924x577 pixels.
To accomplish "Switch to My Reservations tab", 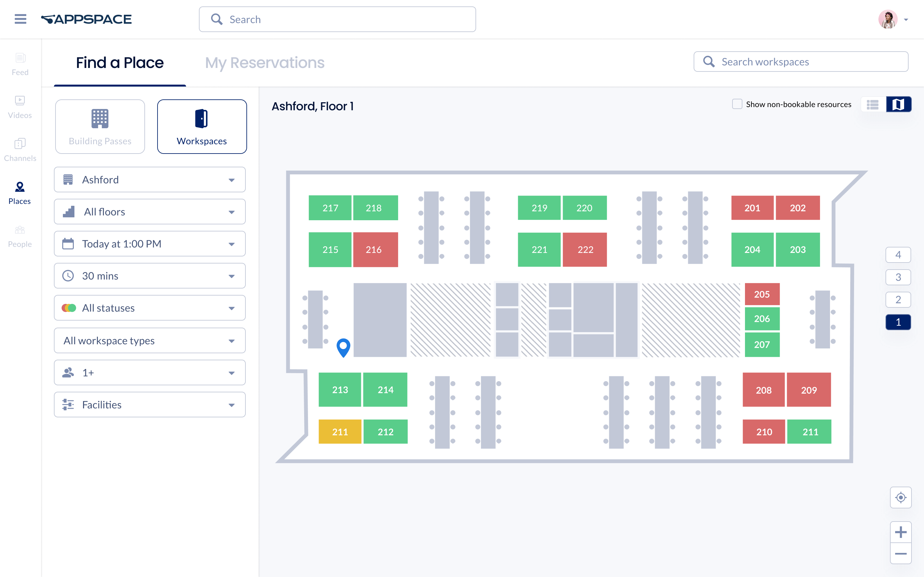I will point(265,63).
